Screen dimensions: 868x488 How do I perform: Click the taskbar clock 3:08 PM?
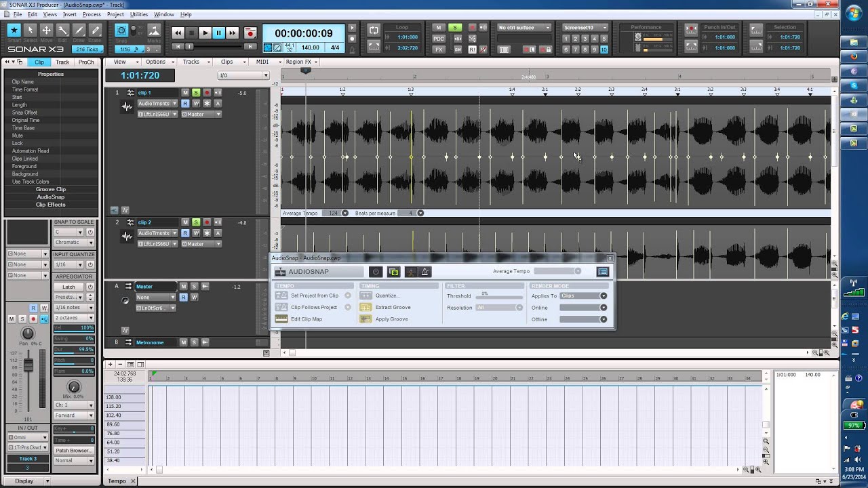[x=854, y=469]
